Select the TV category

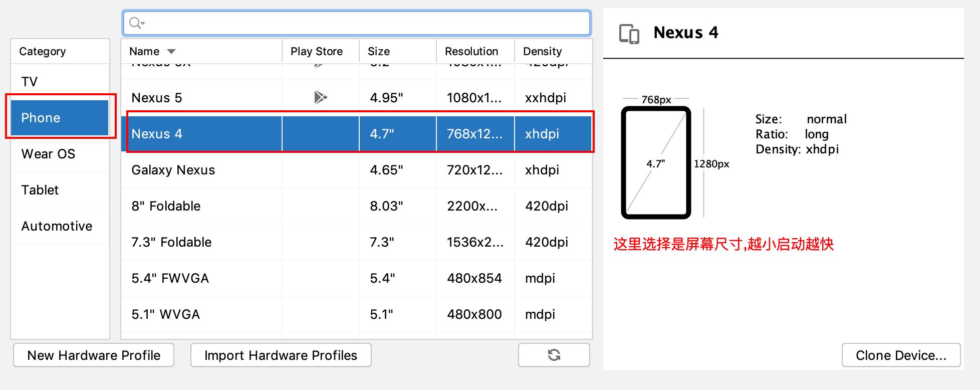(x=60, y=82)
